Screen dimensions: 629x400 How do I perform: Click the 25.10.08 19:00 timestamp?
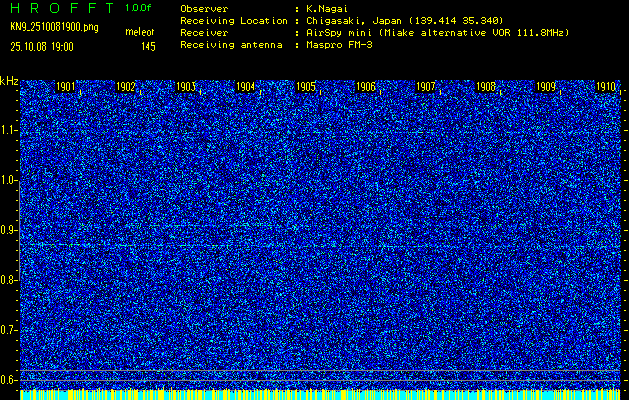tap(46, 45)
